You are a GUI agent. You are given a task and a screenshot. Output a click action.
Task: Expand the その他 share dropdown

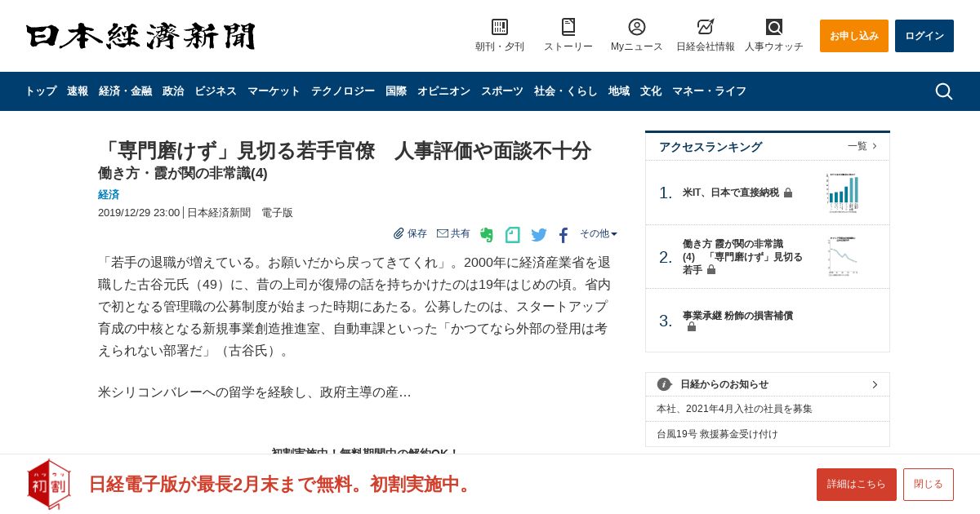pyautogui.click(x=599, y=233)
